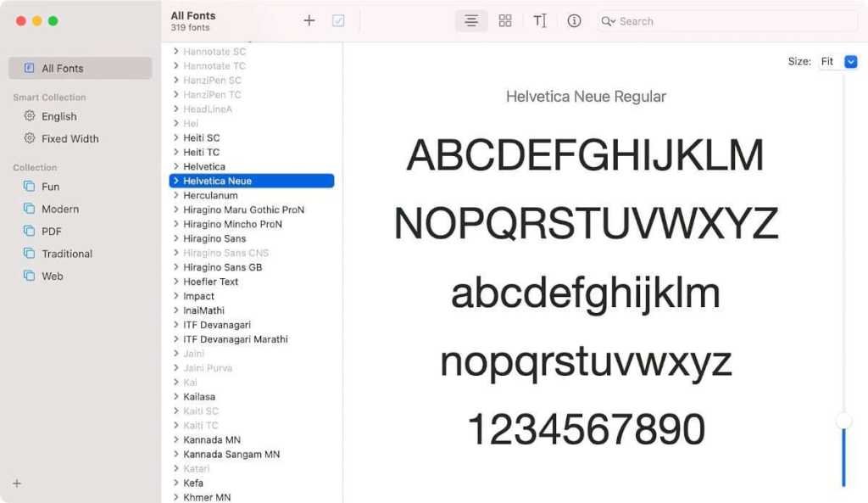Click the Helvetica Neue Regular preview title

point(586,97)
